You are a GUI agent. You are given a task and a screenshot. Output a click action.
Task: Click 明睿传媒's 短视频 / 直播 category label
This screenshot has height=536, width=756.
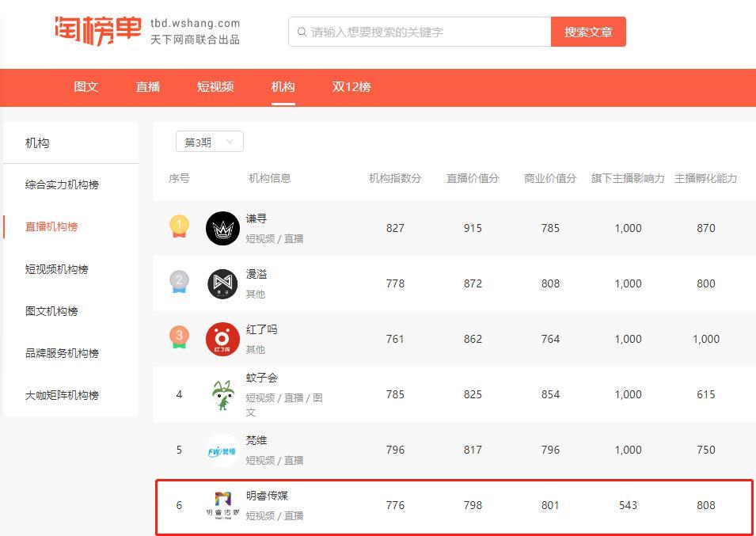tap(275, 515)
